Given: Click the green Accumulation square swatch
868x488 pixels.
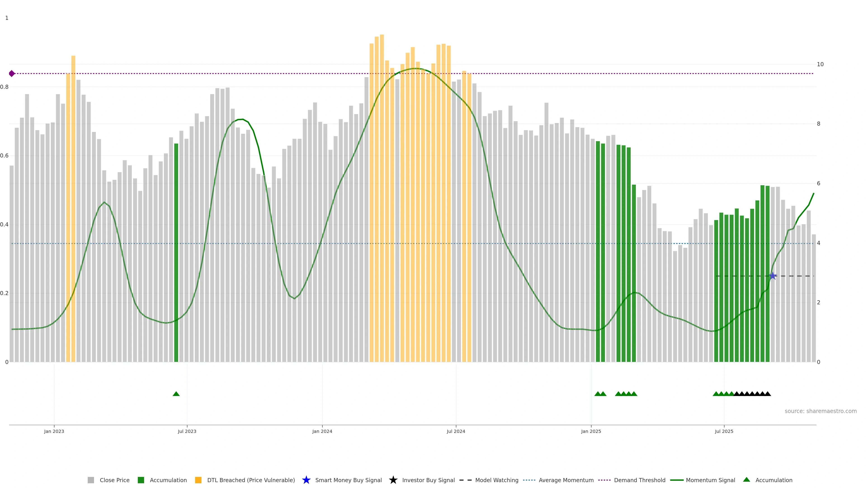Looking at the screenshot, I should tap(141, 480).
